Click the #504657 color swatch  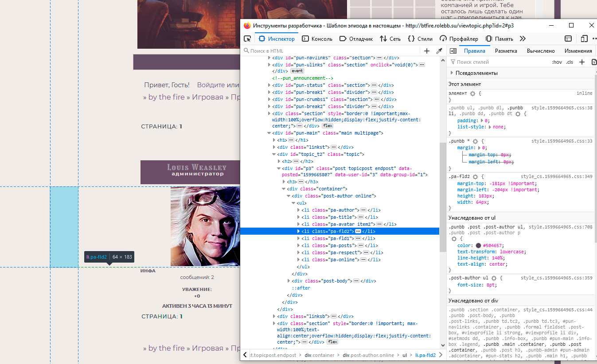click(x=479, y=245)
